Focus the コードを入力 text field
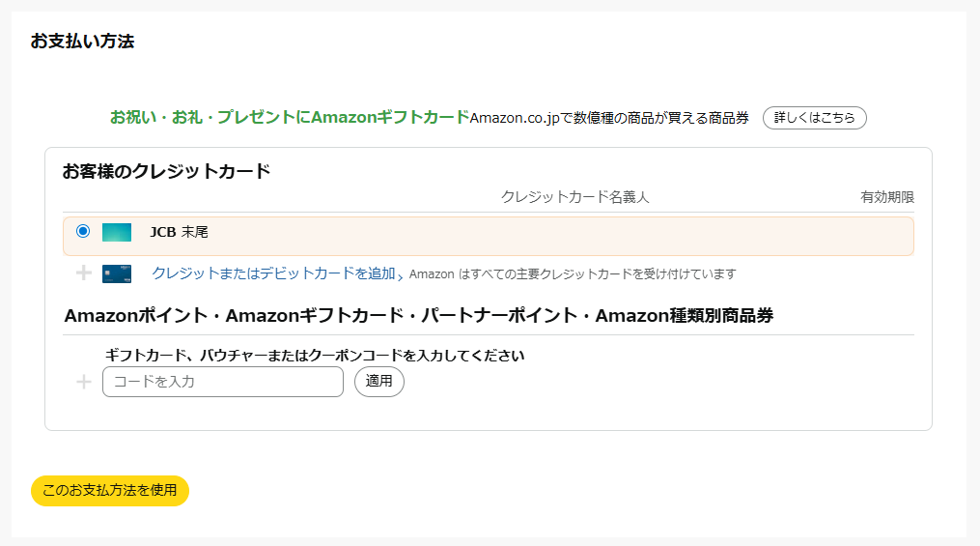The height and width of the screenshot is (546, 980). [223, 382]
